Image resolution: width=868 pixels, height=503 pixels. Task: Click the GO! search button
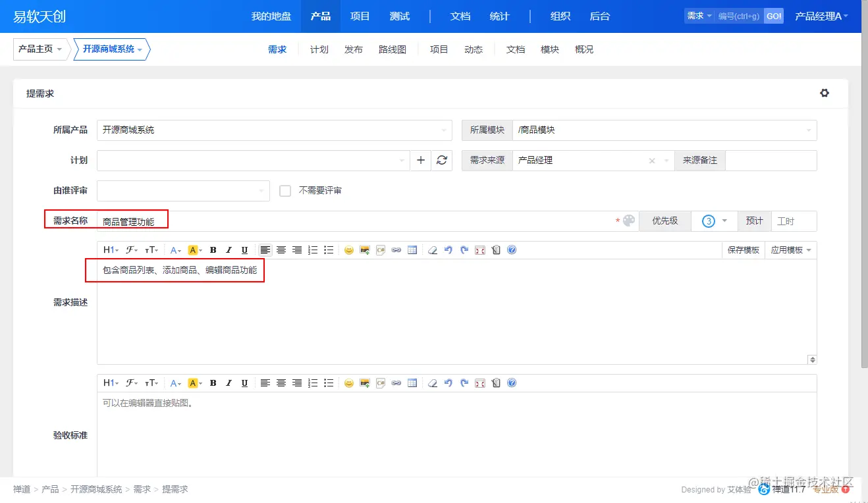tap(774, 16)
